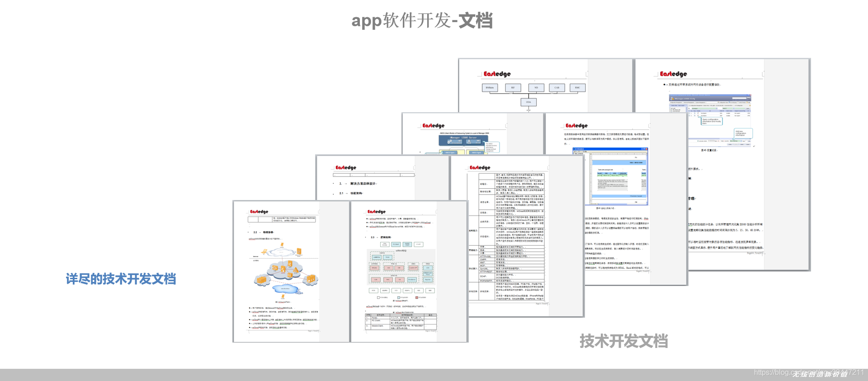Open the page showing iManager server diagram
Image resolution: width=868 pixels, height=381 pixels.
click(x=472, y=133)
